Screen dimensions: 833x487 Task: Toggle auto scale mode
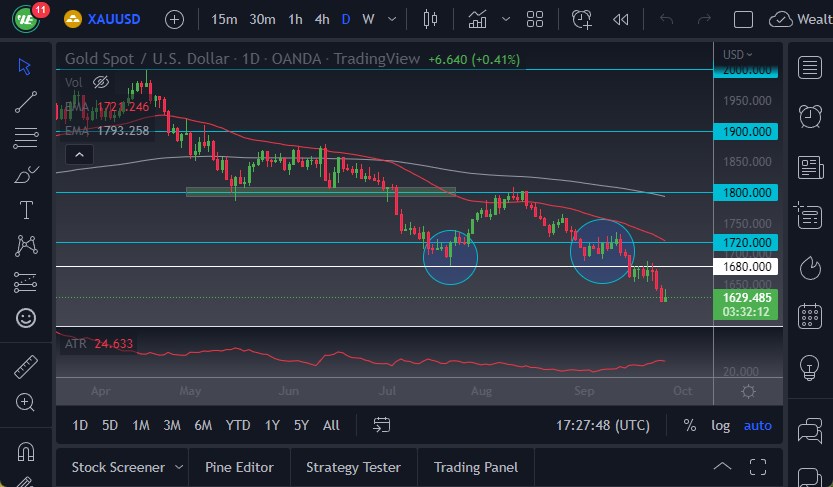tap(757, 425)
